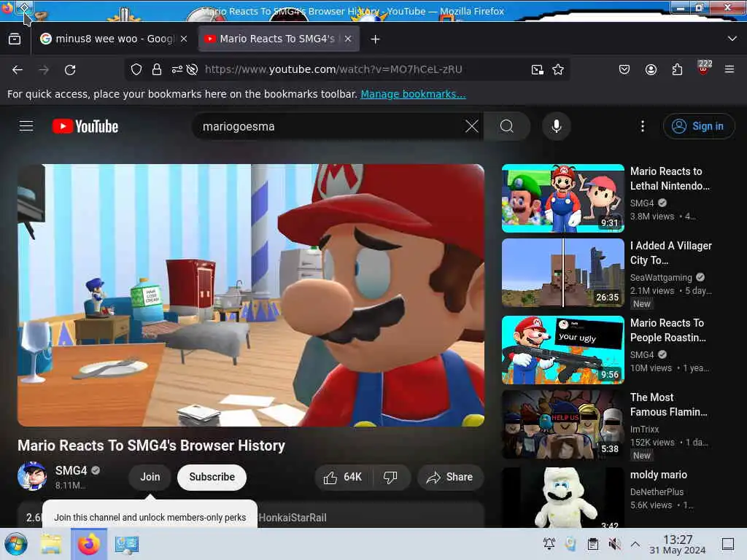Open site permissions icon in address bar
Viewport: 747px width, 560px height.
click(x=177, y=69)
